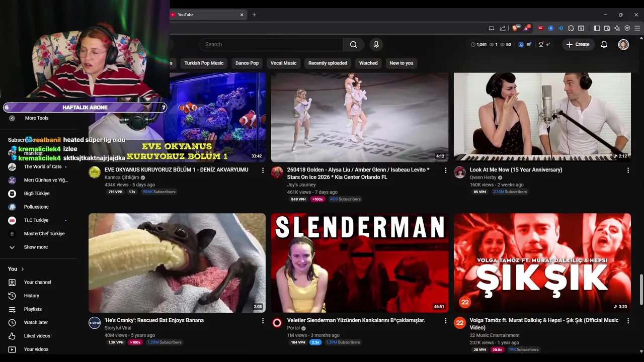The height and width of the screenshot is (362, 644).
Task: Click the Create button
Action: coord(578,44)
